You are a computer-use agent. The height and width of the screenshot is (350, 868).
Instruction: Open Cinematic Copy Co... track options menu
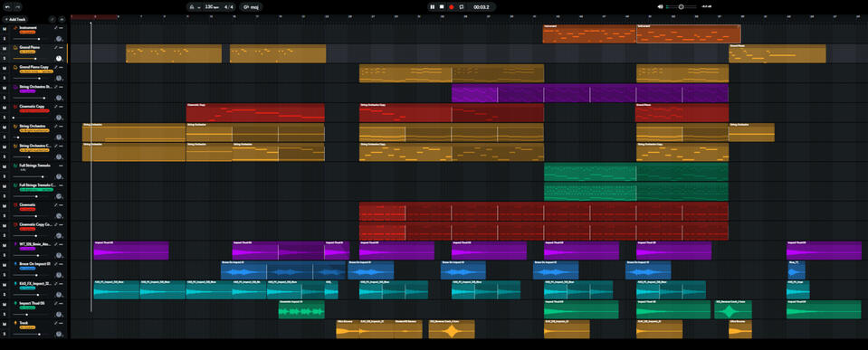[x=61, y=224]
